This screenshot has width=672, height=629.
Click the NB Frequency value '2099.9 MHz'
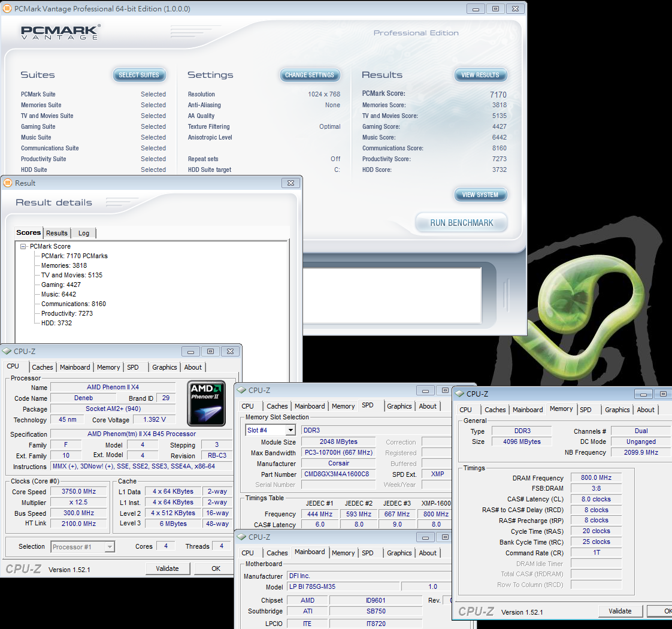coord(641,452)
